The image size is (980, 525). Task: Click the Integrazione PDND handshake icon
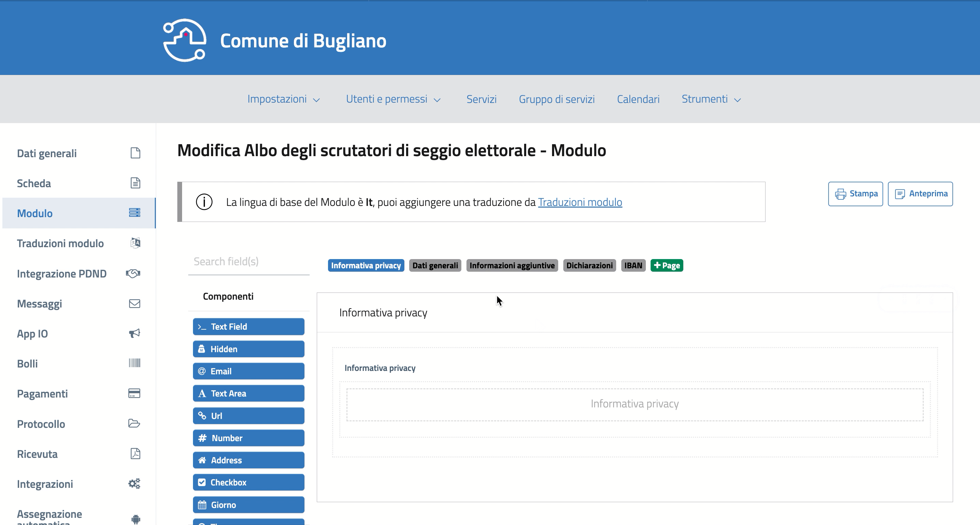click(133, 273)
